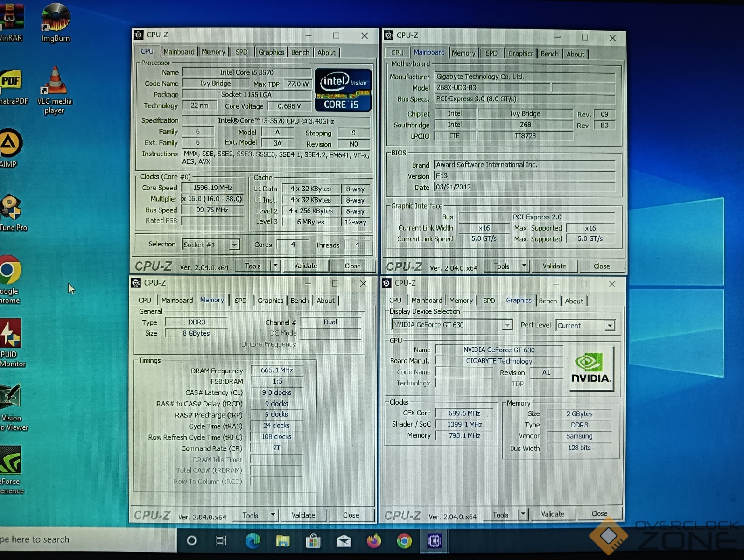Viewport: 744px width, 560px height.
Task: Click the NVIDIA logo in Graphics window
Action: point(590,368)
